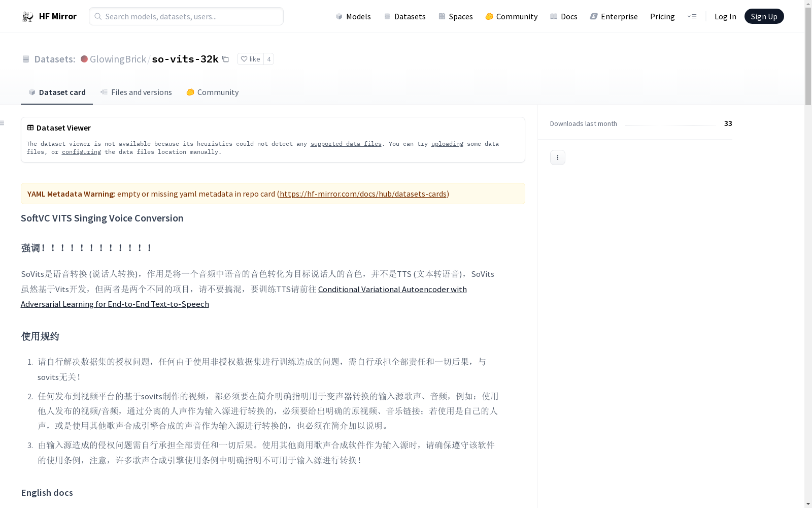Image resolution: width=812 pixels, height=508 pixels.
Task: Click the HF Mirror logo icon
Action: click(x=27, y=17)
